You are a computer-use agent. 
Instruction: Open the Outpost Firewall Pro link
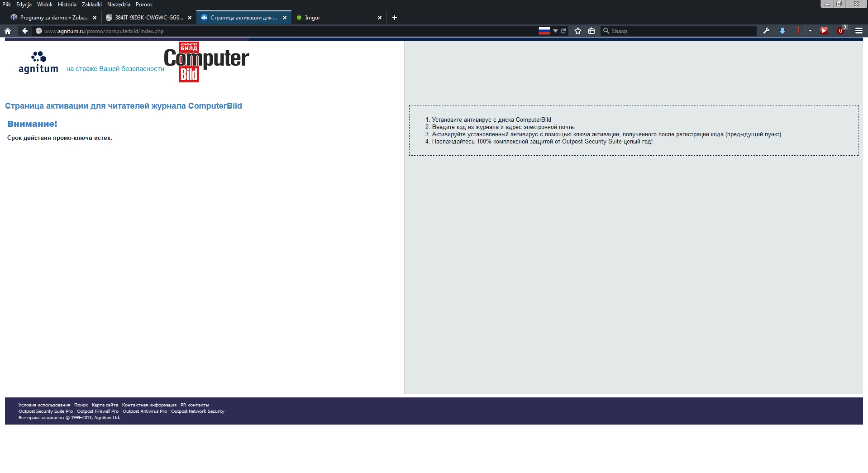click(x=98, y=411)
